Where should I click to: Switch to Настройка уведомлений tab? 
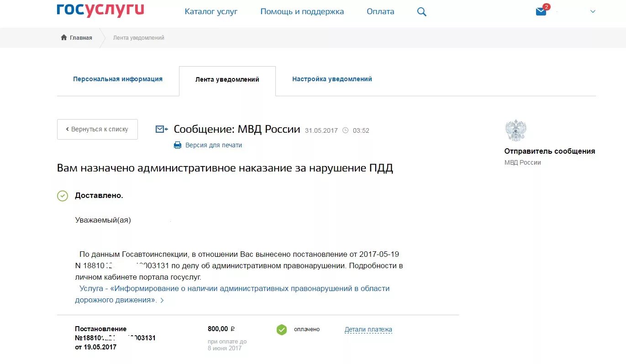(x=332, y=79)
